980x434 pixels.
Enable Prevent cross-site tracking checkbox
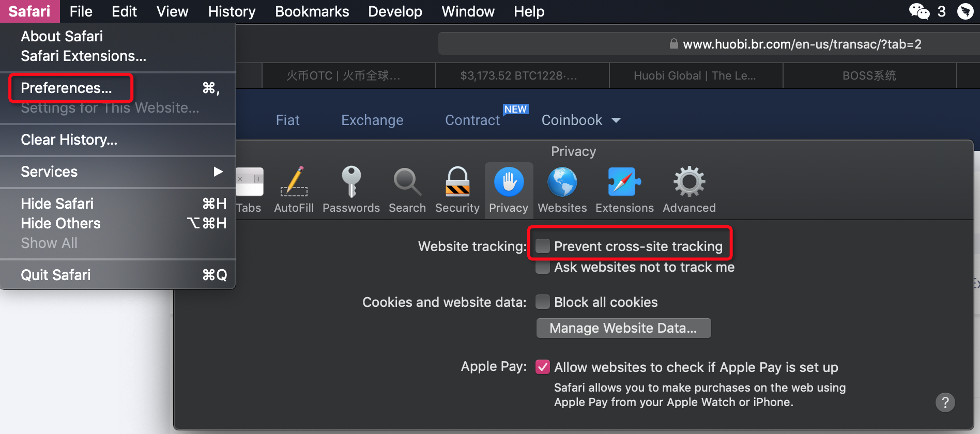543,246
